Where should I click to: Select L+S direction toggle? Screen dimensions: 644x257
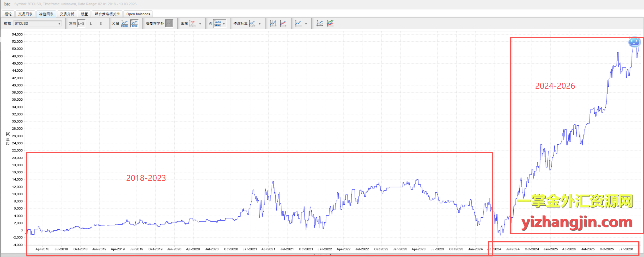click(81, 23)
